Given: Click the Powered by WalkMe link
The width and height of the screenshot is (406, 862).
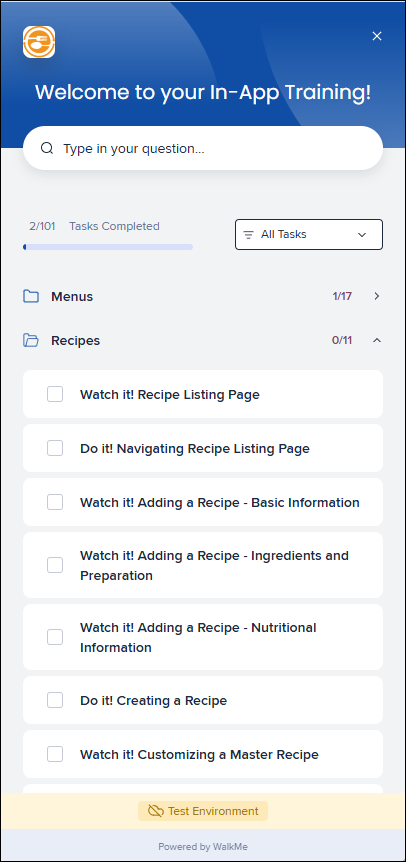Looking at the screenshot, I should click(x=203, y=847).
